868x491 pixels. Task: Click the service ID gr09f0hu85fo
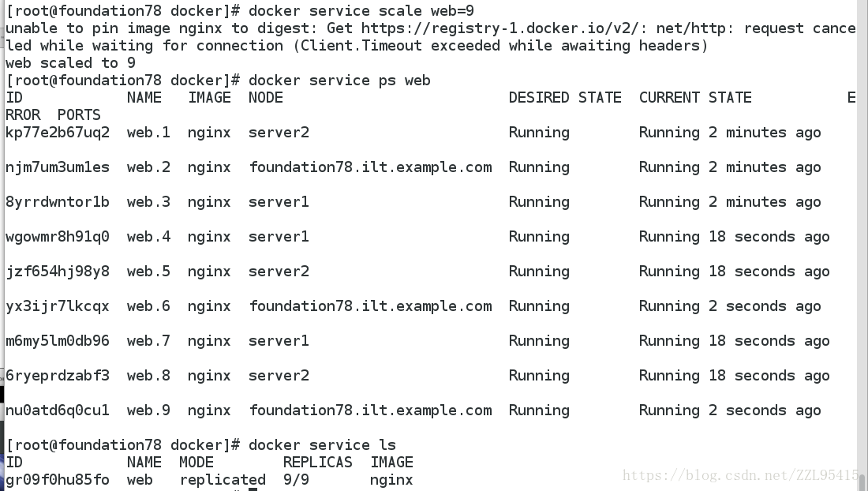click(58, 479)
